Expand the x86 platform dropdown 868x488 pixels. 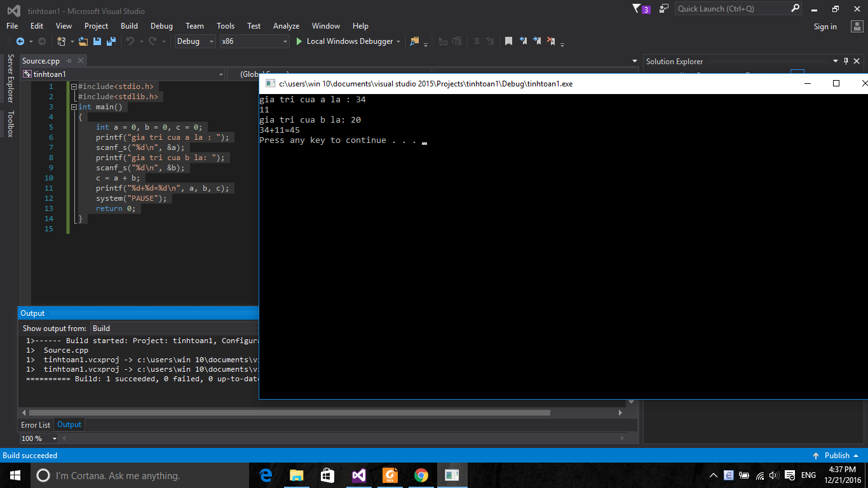click(254, 41)
